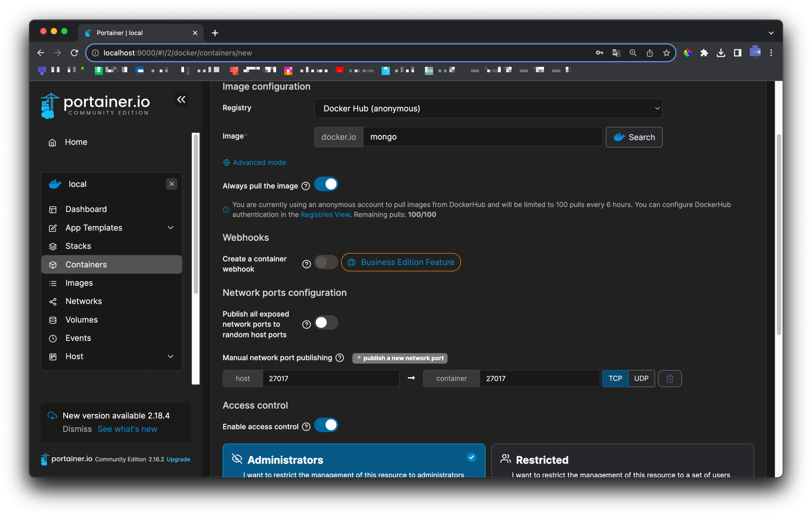Screen dimensions: 812x516
Task: Close the local environment with X icon
Action: pyautogui.click(x=171, y=184)
